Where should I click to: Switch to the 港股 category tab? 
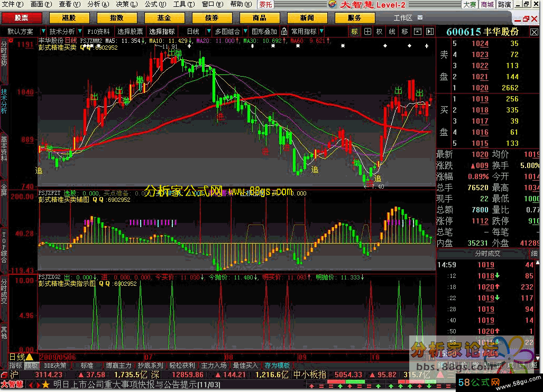(x=69, y=17)
